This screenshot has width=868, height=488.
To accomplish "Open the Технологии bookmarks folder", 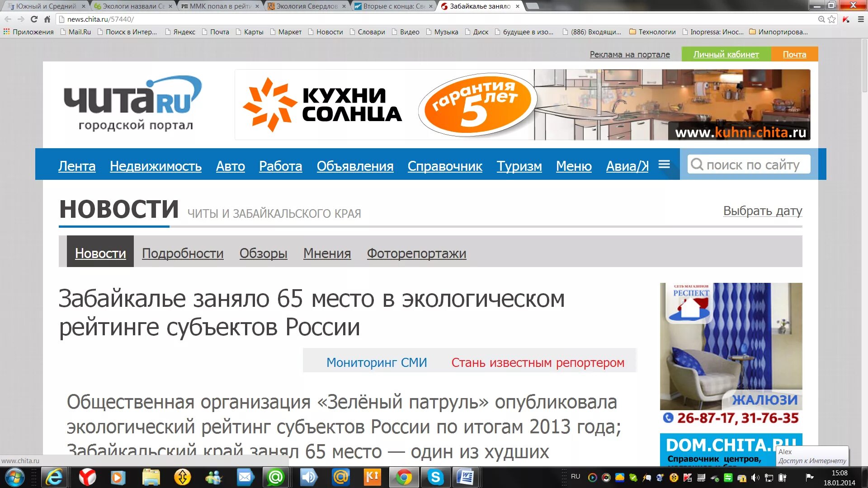I will click(x=652, y=32).
